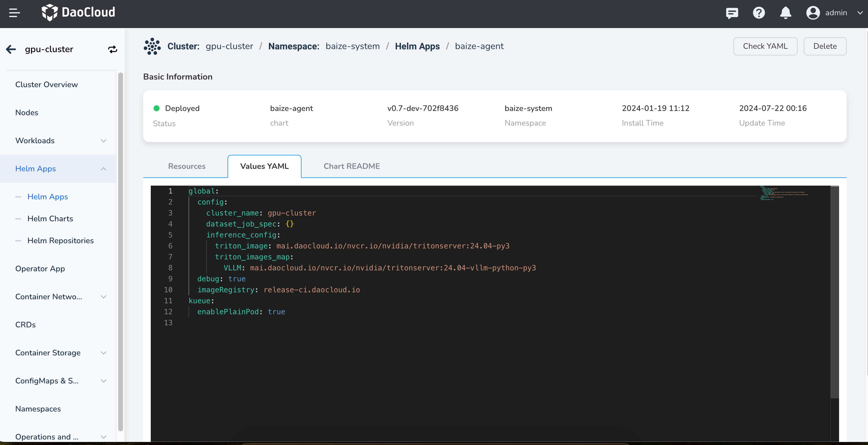The width and height of the screenshot is (868, 445).
Task: Click the Delete button
Action: point(825,46)
